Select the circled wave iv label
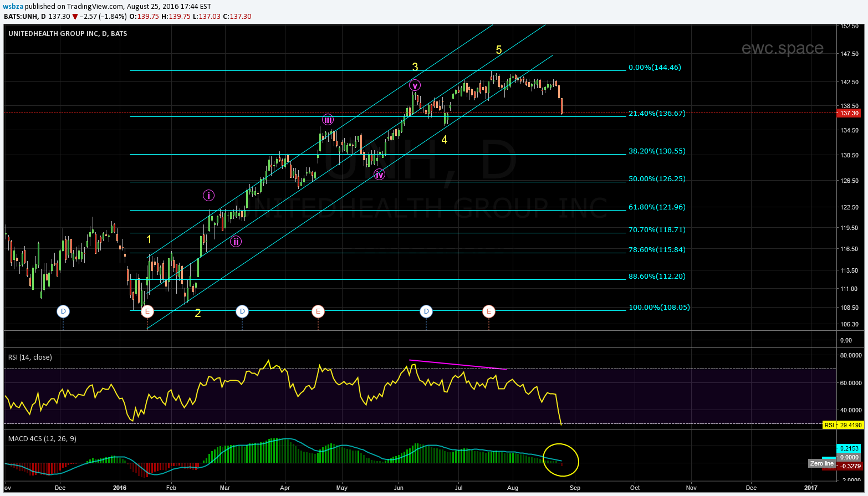The image size is (868, 496). click(x=379, y=175)
